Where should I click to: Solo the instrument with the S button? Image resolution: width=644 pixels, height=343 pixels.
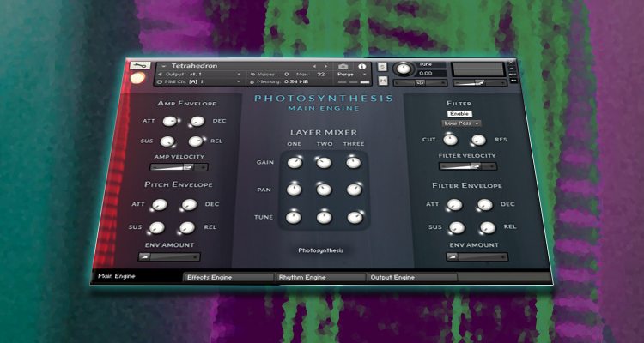coord(382,67)
